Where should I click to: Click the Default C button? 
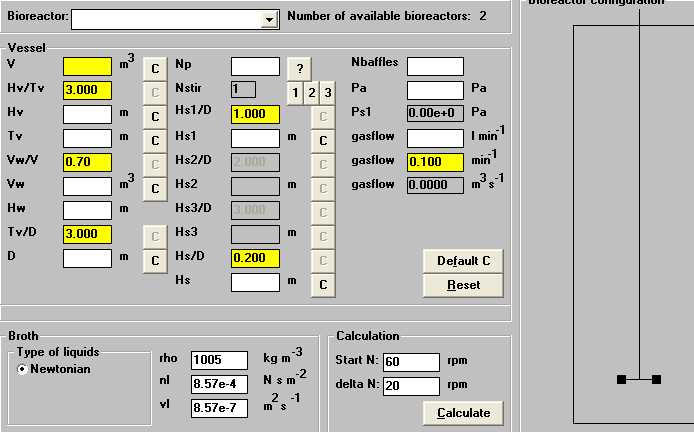(x=463, y=261)
